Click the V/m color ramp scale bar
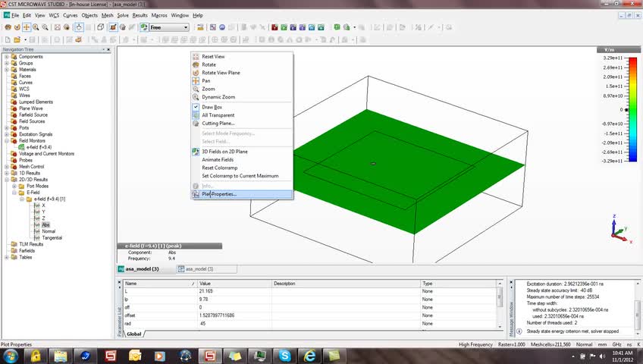Image resolution: width=643 pixels, height=364 pixels. (x=632, y=109)
